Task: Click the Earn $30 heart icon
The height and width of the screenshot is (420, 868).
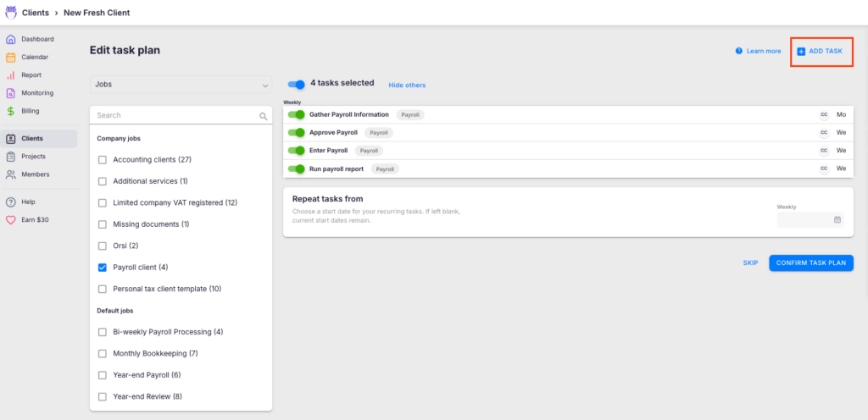Action: pyautogui.click(x=10, y=219)
